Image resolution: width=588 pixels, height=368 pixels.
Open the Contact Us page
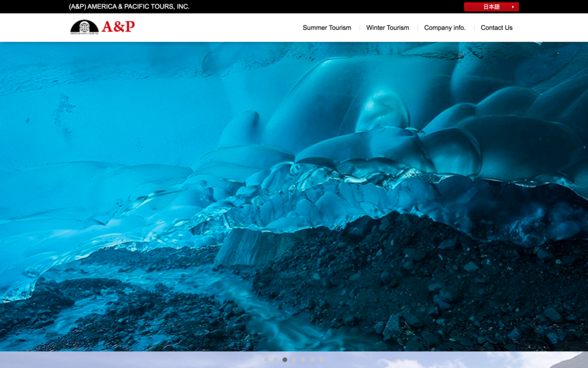coord(496,28)
